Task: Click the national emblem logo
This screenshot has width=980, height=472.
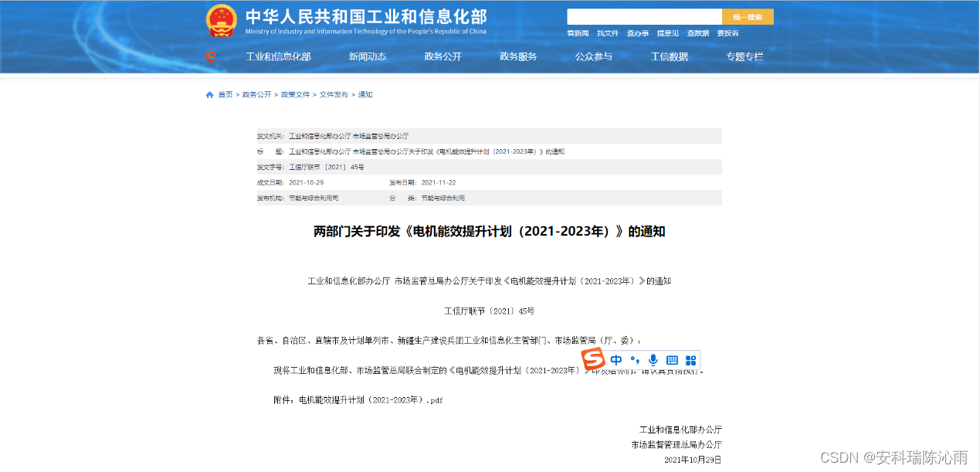Action: [222, 21]
